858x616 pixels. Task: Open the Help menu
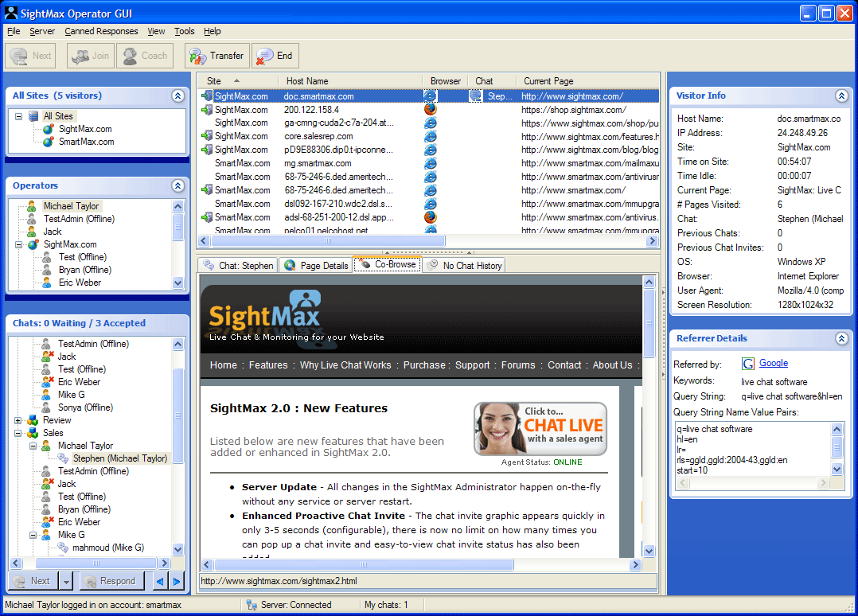pyautogui.click(x=213, y=31)
